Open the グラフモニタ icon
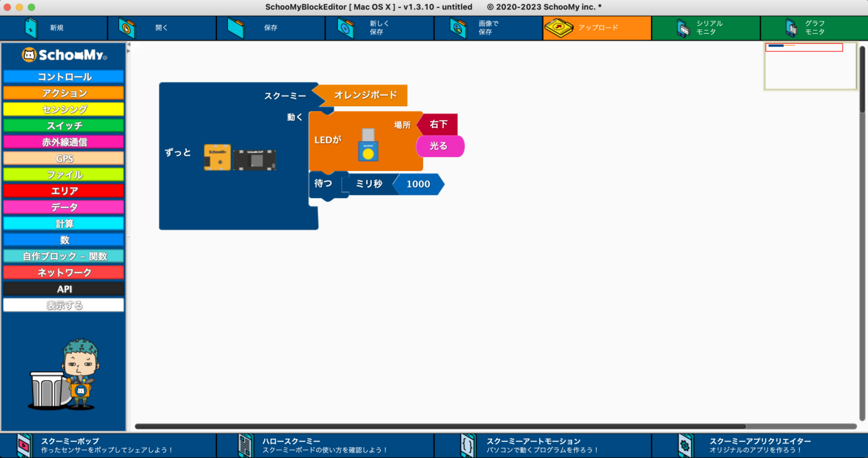 point(791,28)
